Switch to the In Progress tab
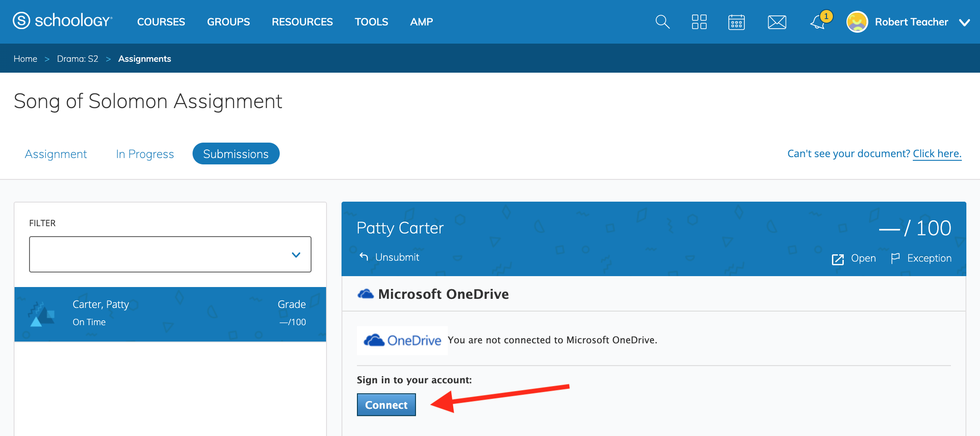This screenshot has height=436, width=980. click(x=145, y=154)
